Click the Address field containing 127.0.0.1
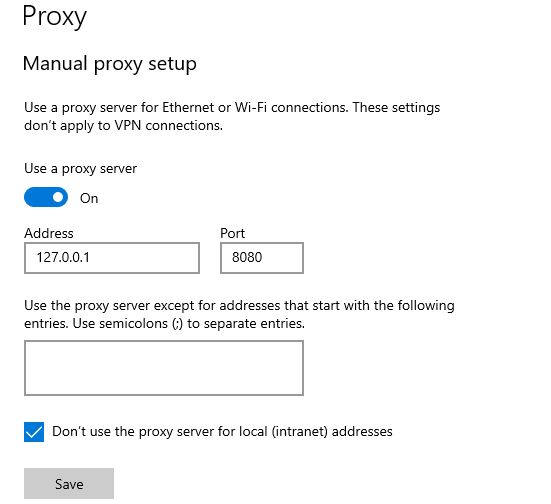 coord(112,258)
